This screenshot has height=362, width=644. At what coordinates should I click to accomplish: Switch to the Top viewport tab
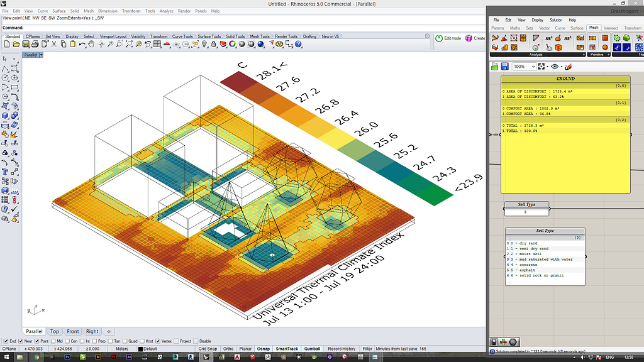(54, 331)
